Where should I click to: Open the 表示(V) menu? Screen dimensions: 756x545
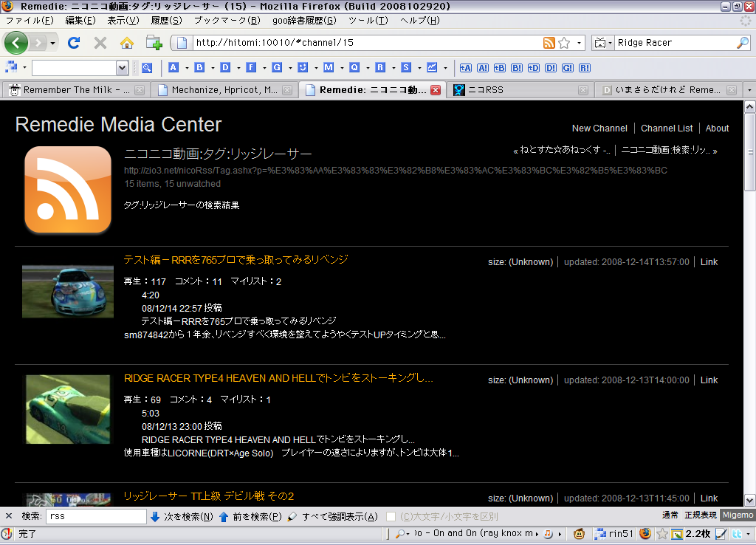coord(123,21)
